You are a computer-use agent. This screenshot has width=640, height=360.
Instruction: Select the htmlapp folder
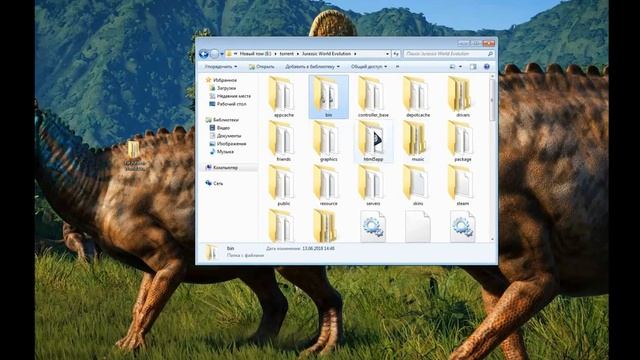click(373, 141)
